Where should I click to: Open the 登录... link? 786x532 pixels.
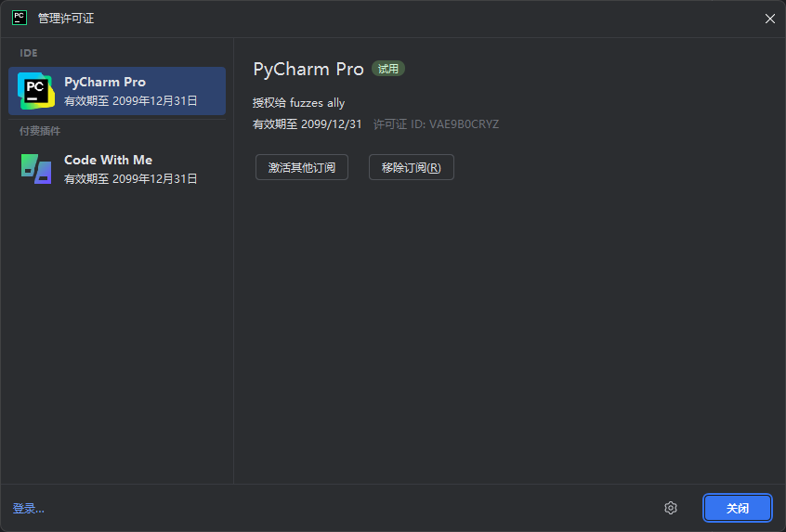click(x=29, y=509)
